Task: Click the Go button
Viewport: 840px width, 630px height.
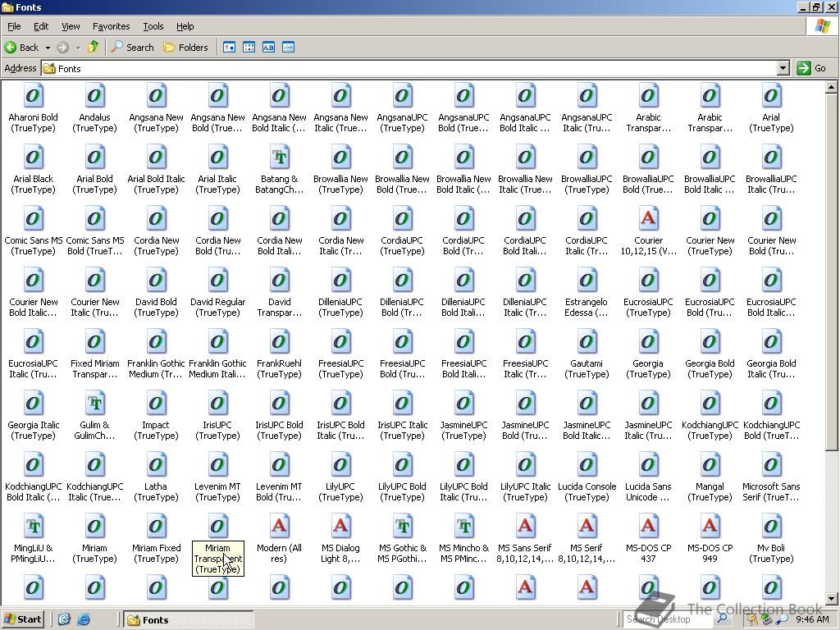Action: (811, 68)
